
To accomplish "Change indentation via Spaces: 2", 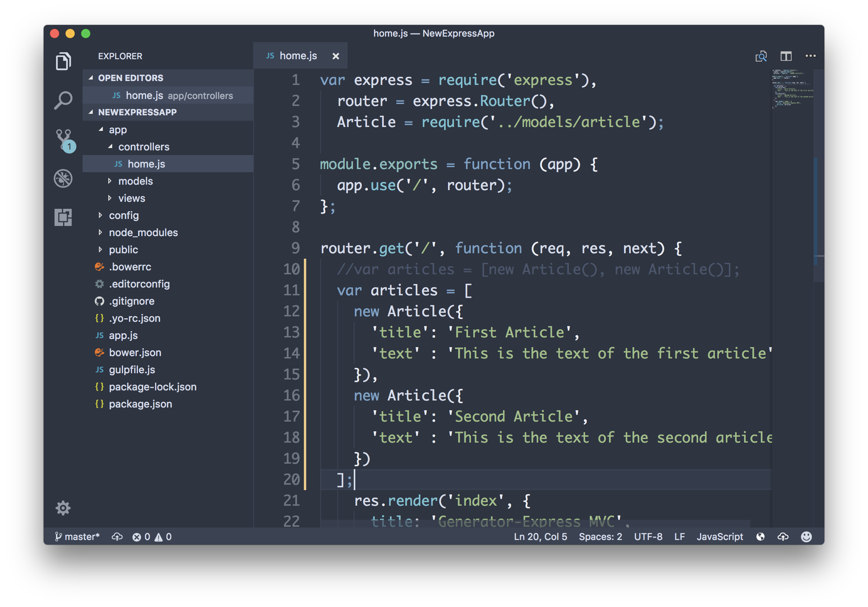I will tap(600, 536).
